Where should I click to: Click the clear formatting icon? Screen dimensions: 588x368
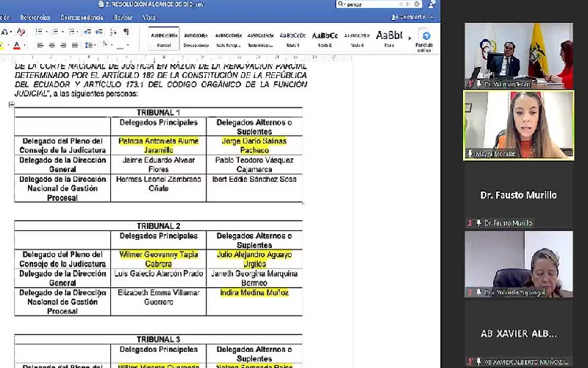click(x=21, y=32)
